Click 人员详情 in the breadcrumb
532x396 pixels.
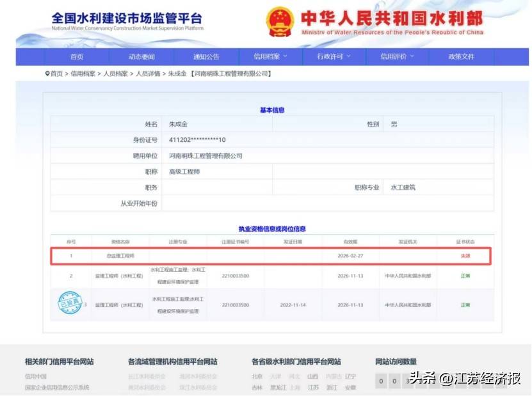pyautogui.click(x=148, y=74)
